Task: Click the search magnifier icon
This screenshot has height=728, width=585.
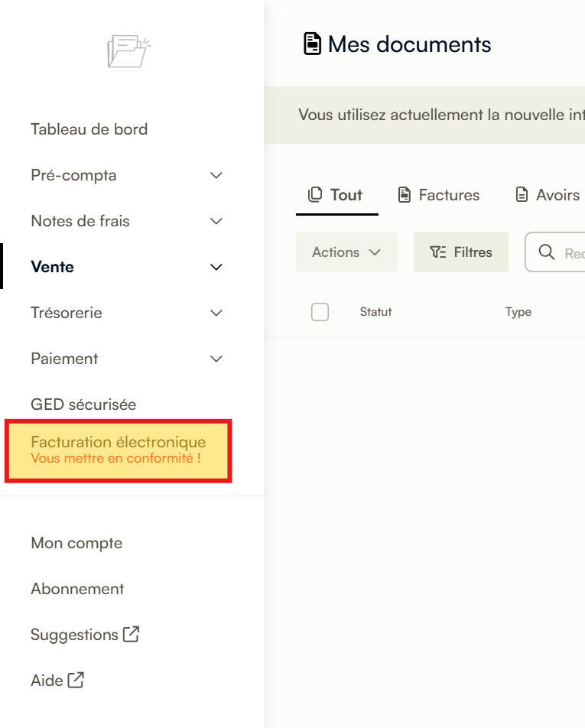Action: 547,252
